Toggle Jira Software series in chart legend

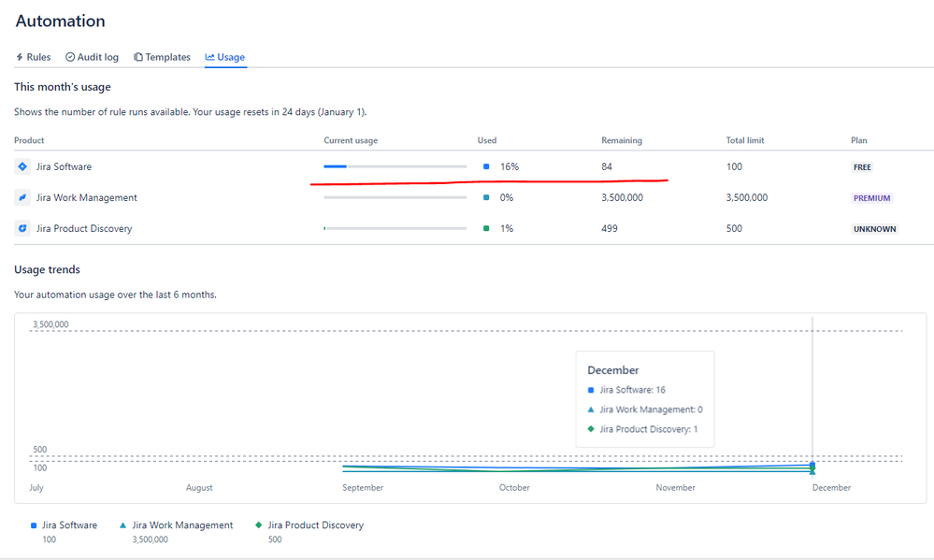click(64, 525)
